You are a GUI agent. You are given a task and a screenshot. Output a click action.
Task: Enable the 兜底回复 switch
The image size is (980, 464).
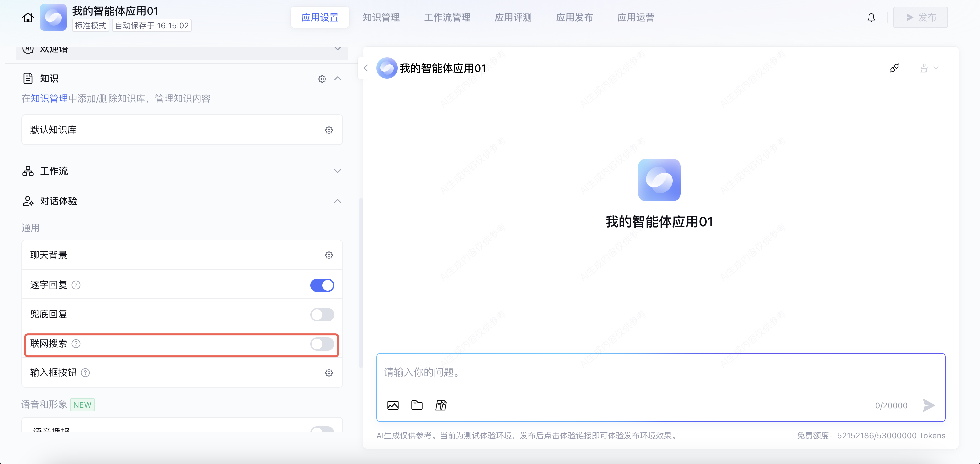(x=322, y=315)
